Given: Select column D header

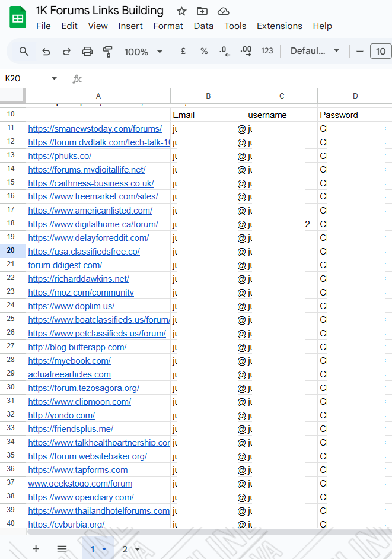Looking at the screenshot, I should coord(355,96).
